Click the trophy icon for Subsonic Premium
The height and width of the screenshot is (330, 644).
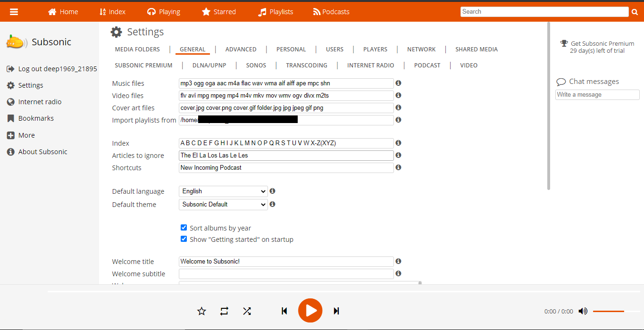coord(564,43)
